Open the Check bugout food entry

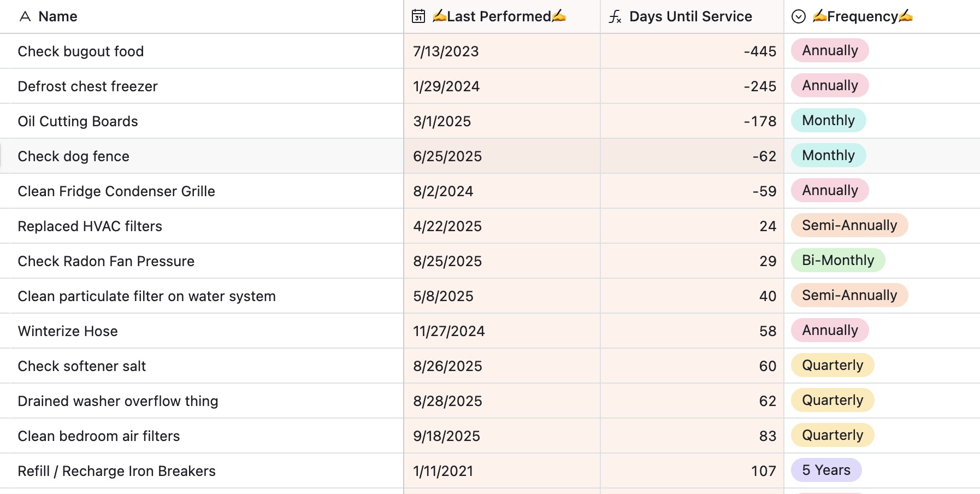81,51
